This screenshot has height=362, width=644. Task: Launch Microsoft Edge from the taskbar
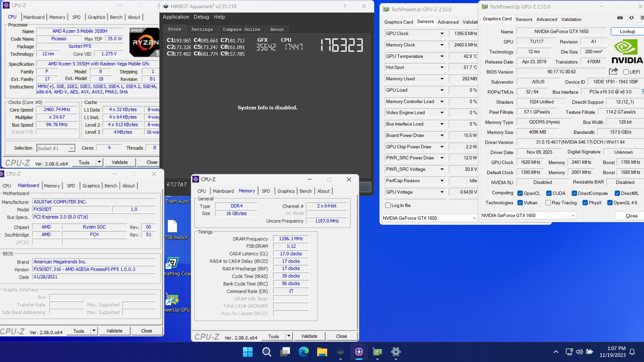(x=304, y=352)
